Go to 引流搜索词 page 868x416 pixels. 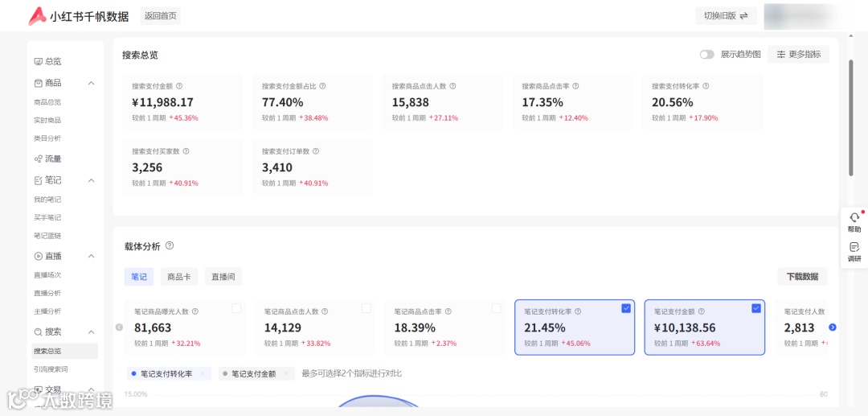tap(51, 369)
